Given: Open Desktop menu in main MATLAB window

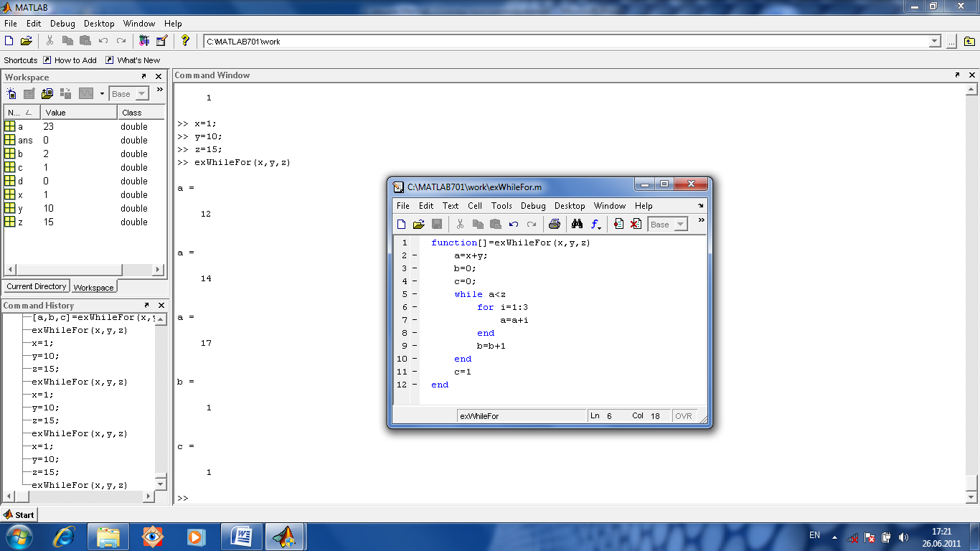Looking at the screenshot, I should click(x=99, y=24).
